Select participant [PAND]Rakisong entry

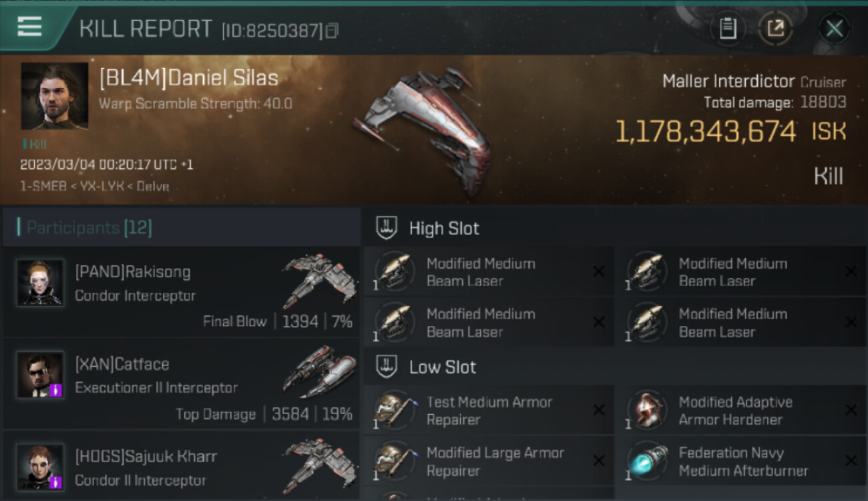(181, 294)
